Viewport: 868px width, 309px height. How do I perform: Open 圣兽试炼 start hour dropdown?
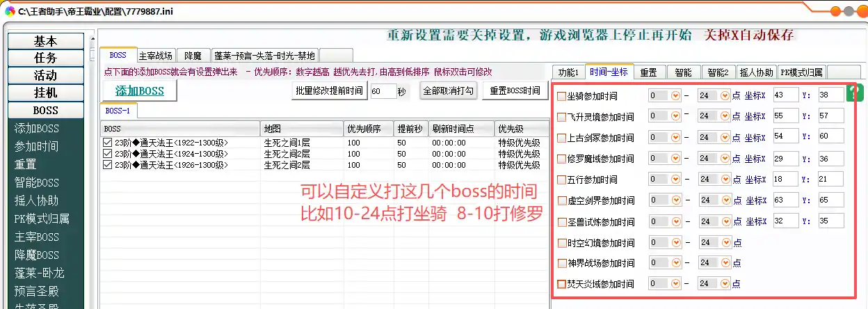(x=675, y=221)
